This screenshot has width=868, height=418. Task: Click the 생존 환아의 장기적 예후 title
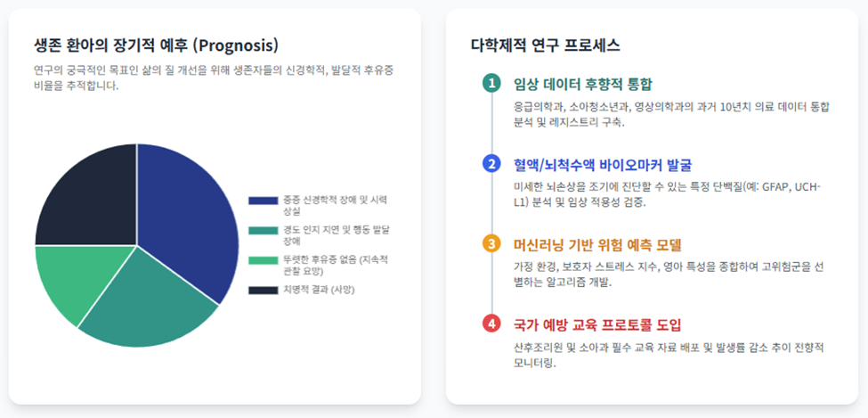156,45
